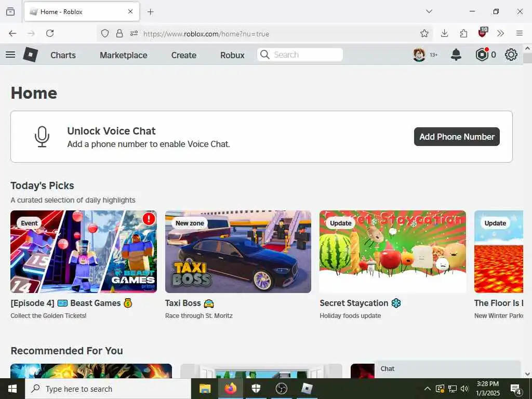The height and width of the screenshot is (399, 532).
Task: Go to the Create page
Action: (x=183, y=55)
